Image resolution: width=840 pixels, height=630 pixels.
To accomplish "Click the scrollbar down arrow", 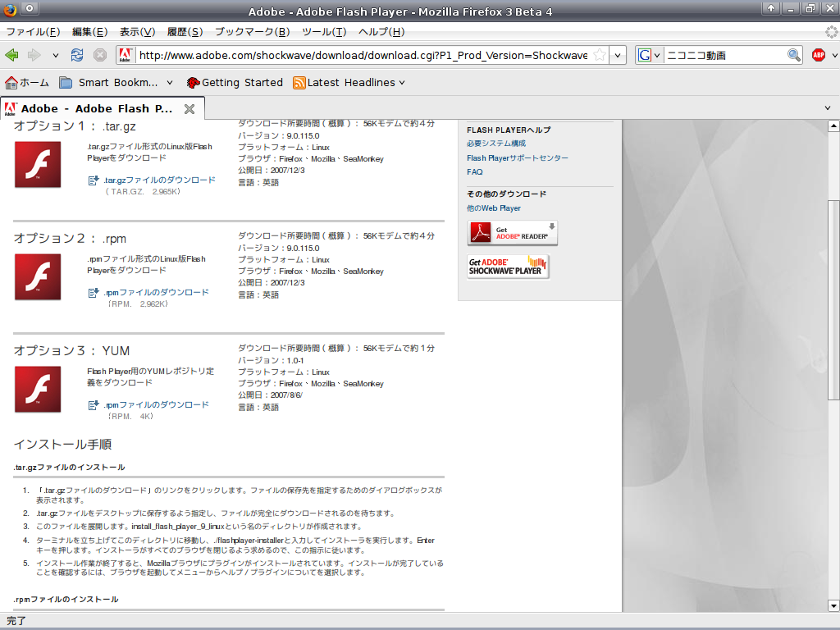I will tap(833, 606).
